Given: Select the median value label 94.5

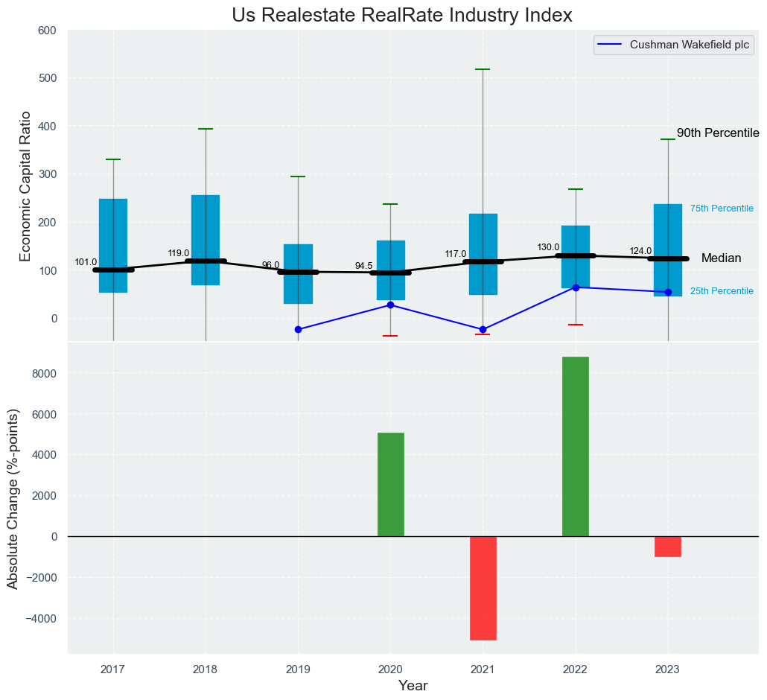Looking at the screenshot, I should [364, 266].
